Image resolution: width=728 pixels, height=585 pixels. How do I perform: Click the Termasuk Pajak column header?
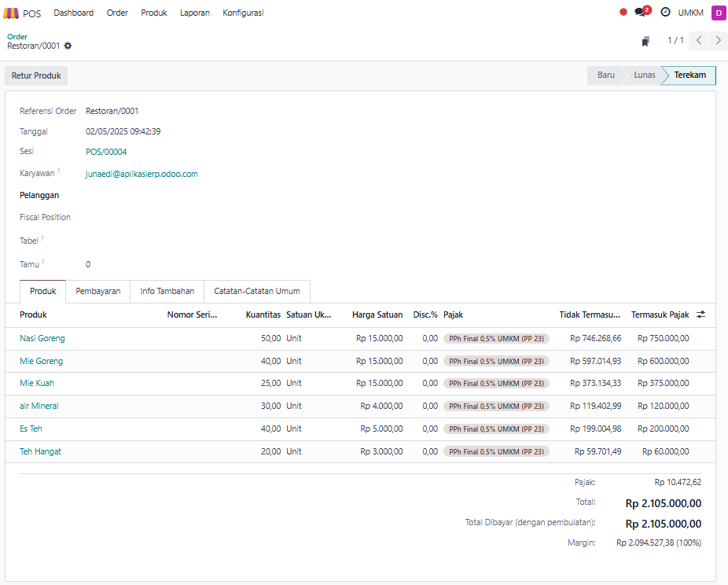[x=660, y=315]
